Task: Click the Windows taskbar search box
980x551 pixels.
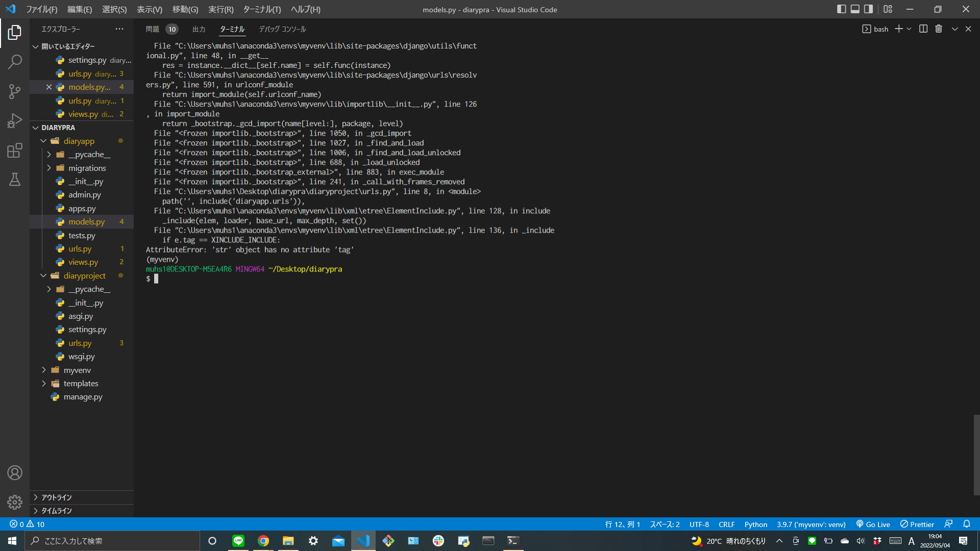Action: coord(112,541)
